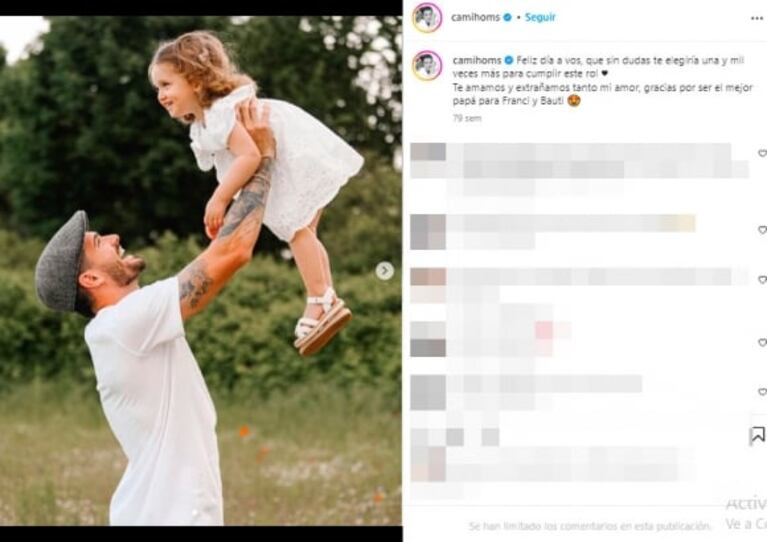767x542 pixels.
Task: Open camihoms profile picture in header
Action: [x=428, y=18]
